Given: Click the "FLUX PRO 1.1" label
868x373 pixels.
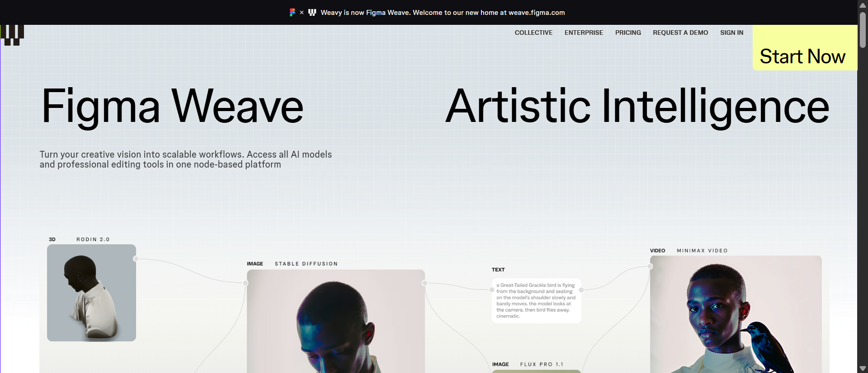Looking at the screenshot, I should (x=542, y=364).
